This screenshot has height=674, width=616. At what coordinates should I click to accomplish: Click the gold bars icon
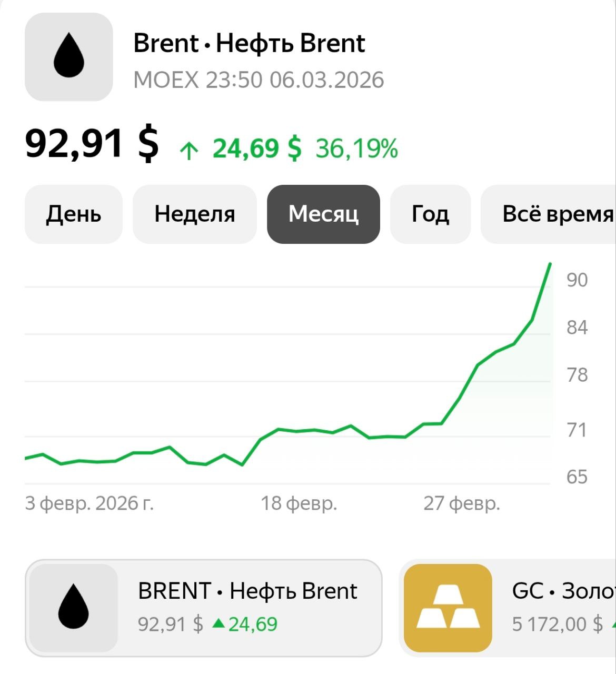(x=448, y=607)
